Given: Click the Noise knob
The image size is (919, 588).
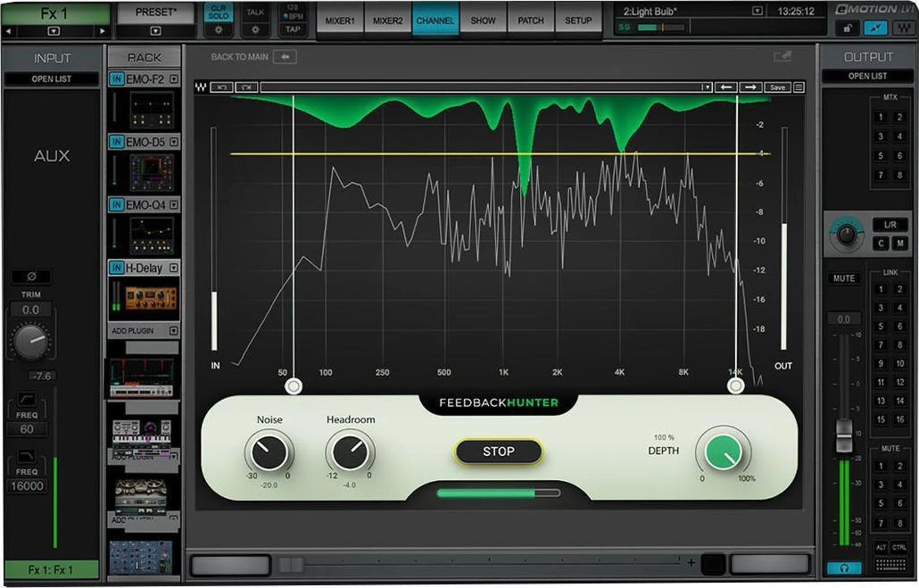Looking at the screenshot, I should coord(269,452).
